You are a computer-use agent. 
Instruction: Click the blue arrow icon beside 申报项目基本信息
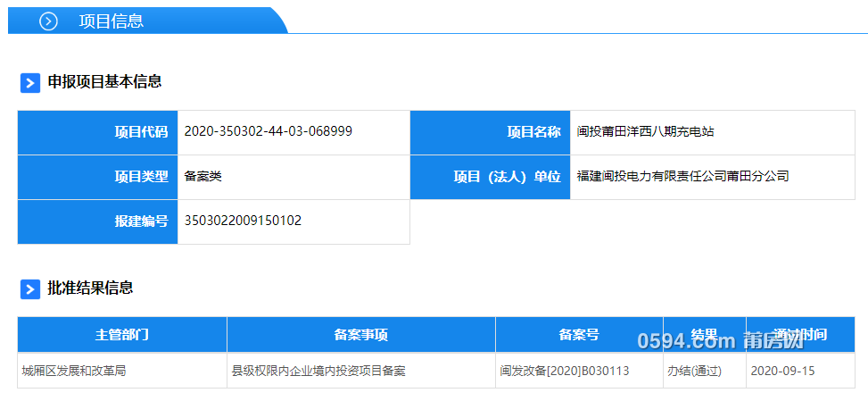tap(30, 83)
